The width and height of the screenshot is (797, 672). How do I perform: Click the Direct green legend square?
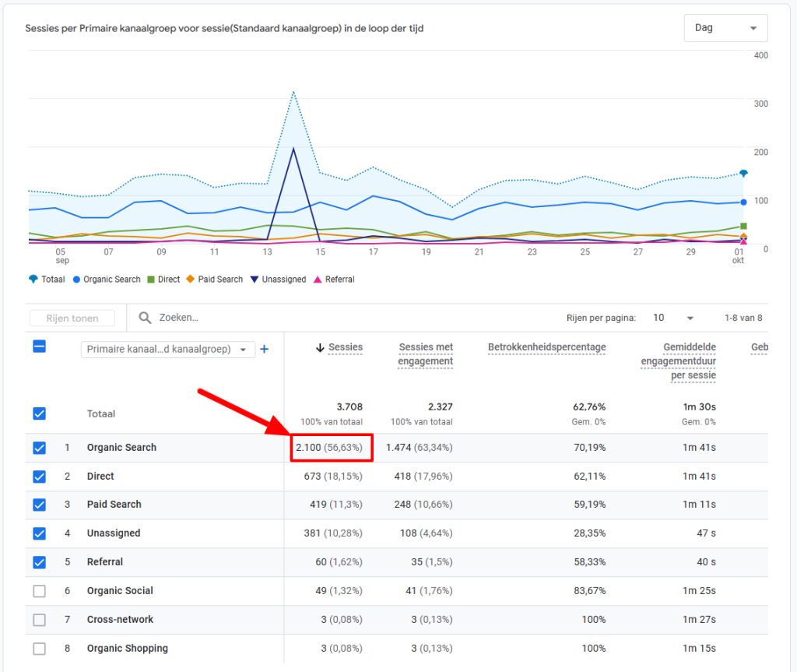click(151, 280)
